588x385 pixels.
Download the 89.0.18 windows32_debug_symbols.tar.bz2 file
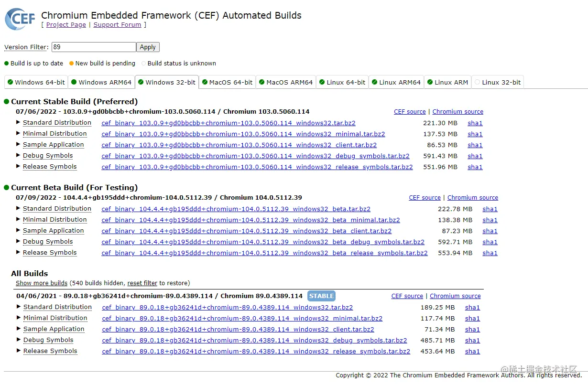254,341
